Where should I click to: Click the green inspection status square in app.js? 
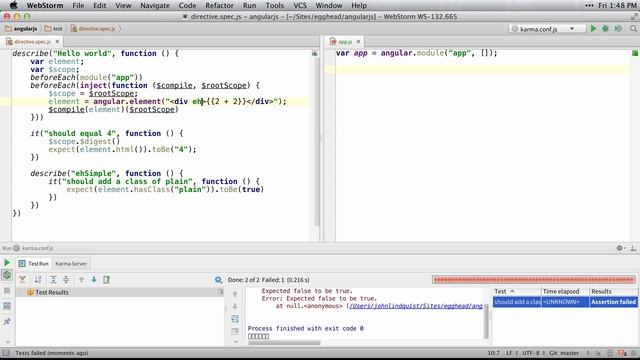coord(635,53)
